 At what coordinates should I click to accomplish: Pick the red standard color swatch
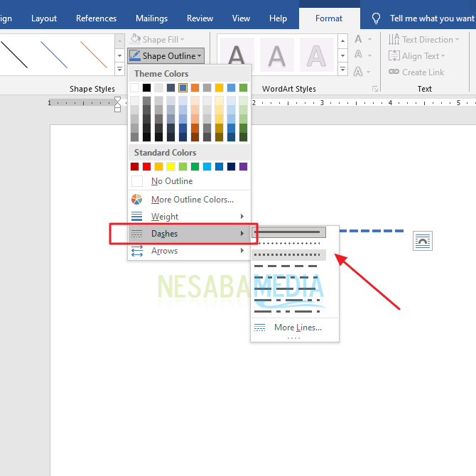(x=147, y=166)
